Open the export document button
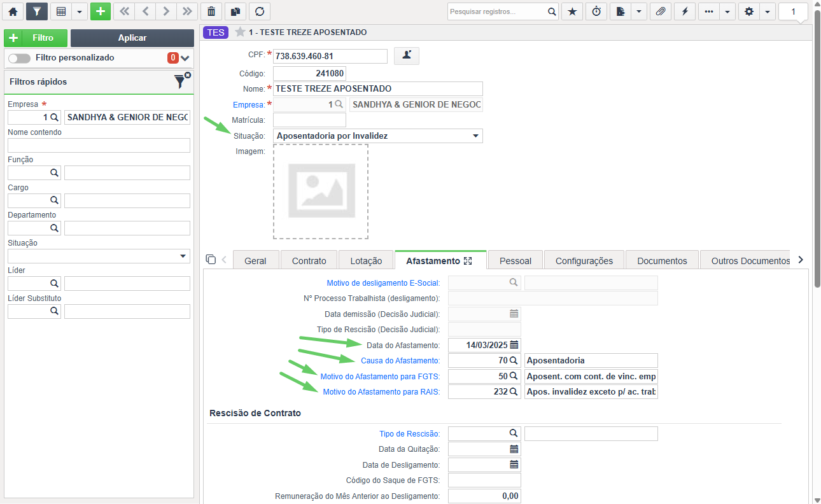Viewport: 821px width, 504px height. [x=621, y=11]
